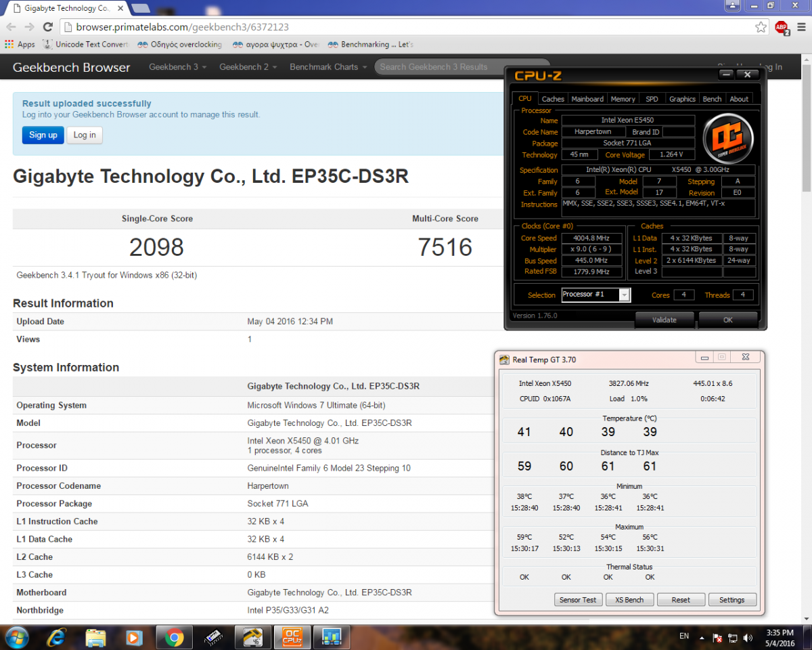Open Internet Explorer from the taskbar

pyautogui.click(x=57, y=637)
